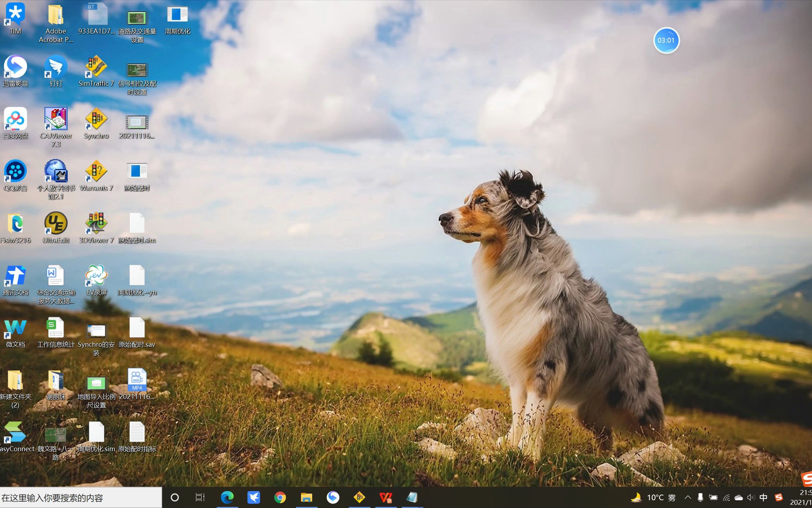Open microphone tray icon

tap(700, 497)
